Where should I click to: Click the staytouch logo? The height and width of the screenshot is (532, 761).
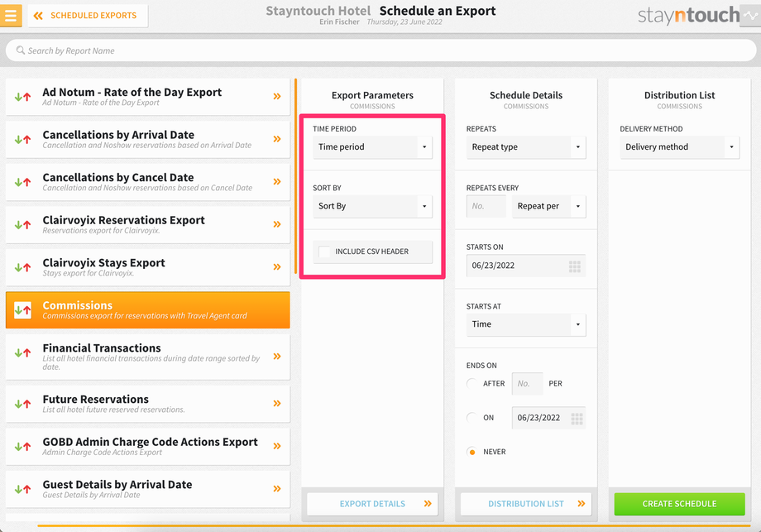tap(688, 16)
